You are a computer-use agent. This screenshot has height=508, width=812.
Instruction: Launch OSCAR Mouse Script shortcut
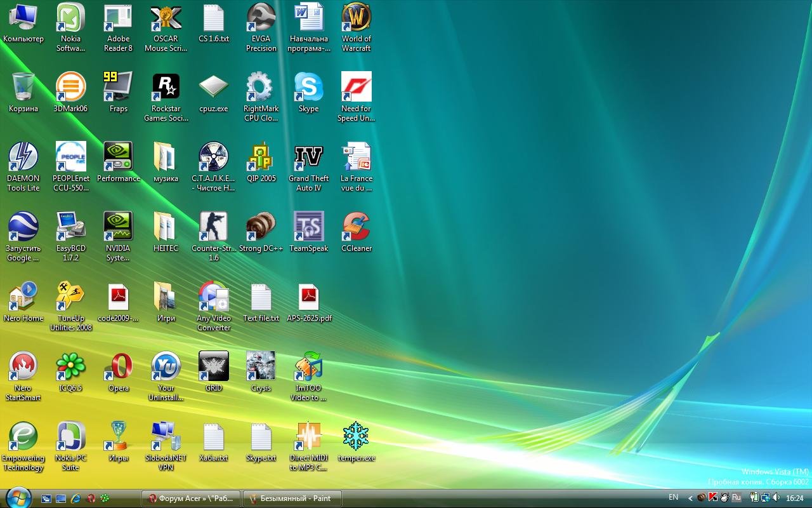pyautogui.click(x=166, y=17)
